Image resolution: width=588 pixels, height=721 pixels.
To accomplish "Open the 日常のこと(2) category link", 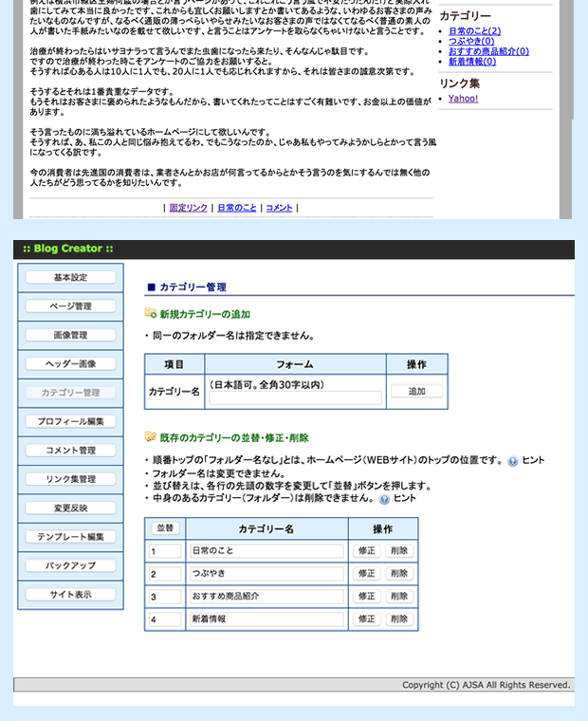I will (474, 31).
